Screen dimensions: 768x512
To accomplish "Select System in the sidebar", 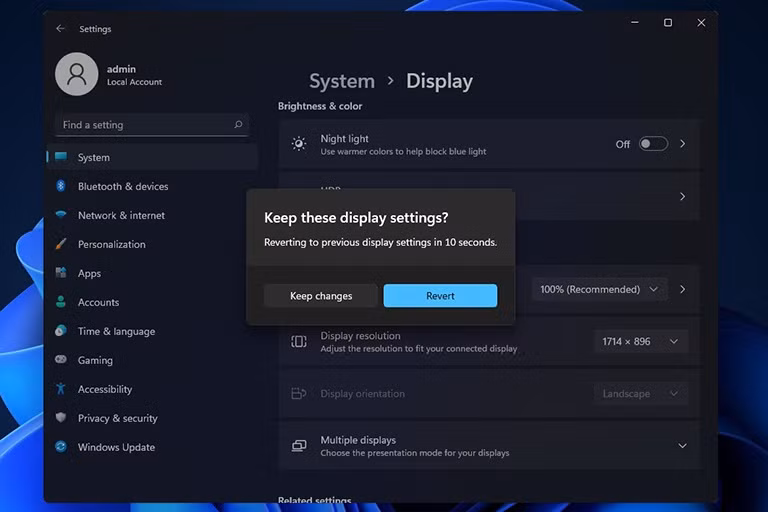I will coord(152,157).
